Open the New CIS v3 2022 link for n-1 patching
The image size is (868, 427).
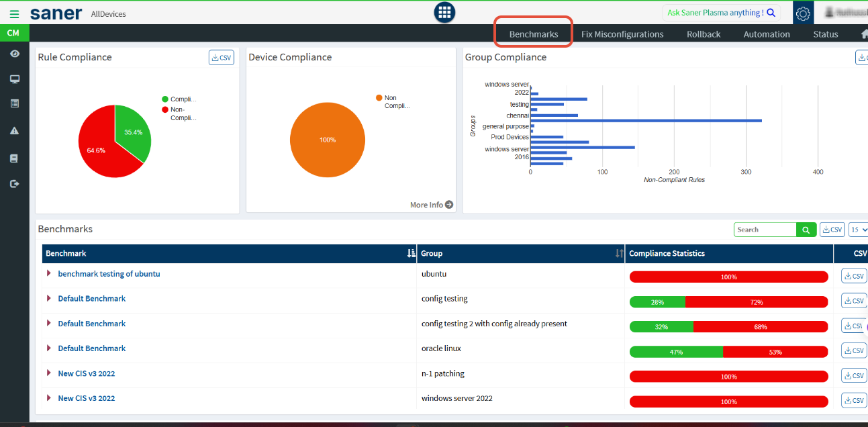(x=87, y=373)
